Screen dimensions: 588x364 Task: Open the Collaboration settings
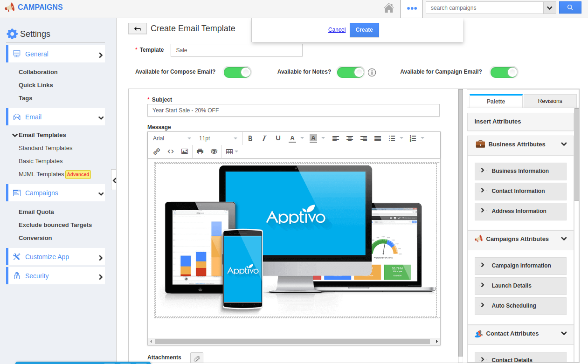(38, 72)
